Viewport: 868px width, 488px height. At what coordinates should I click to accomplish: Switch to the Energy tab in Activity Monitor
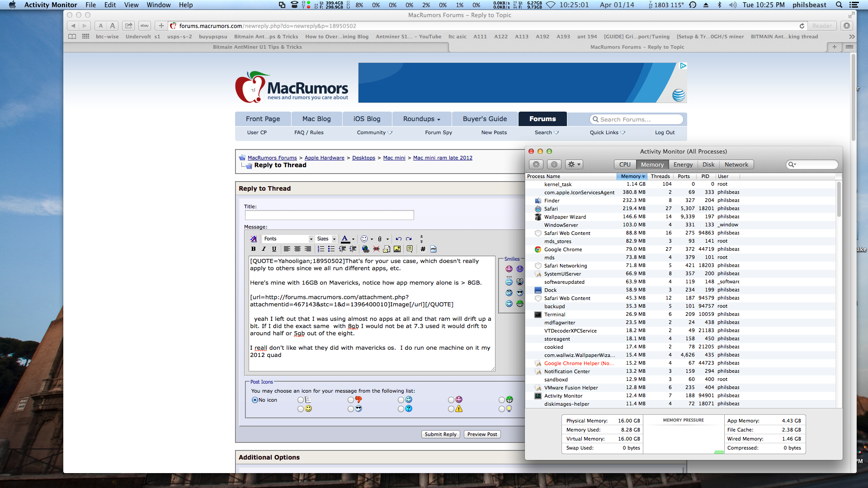click(x=683, y=164)
